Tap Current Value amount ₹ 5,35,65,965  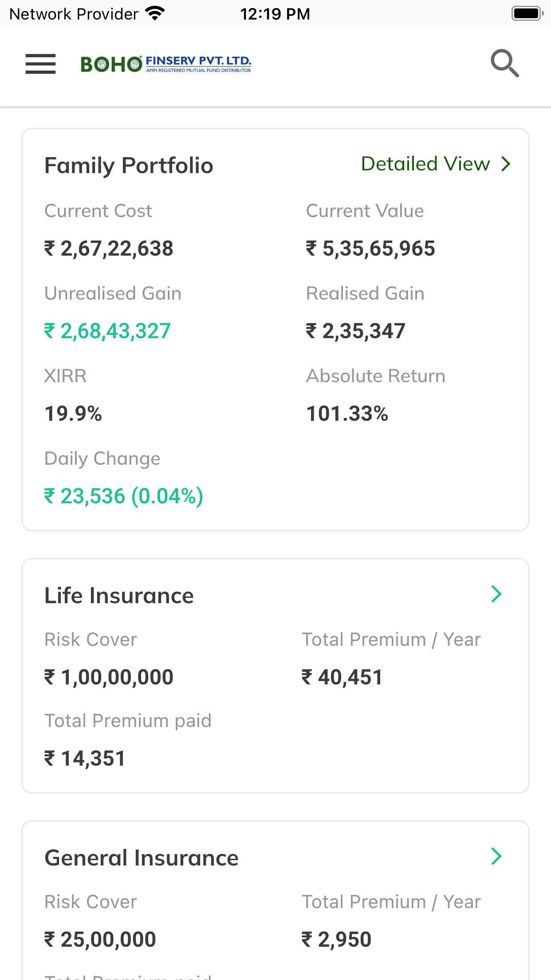(x=370, y=249)
